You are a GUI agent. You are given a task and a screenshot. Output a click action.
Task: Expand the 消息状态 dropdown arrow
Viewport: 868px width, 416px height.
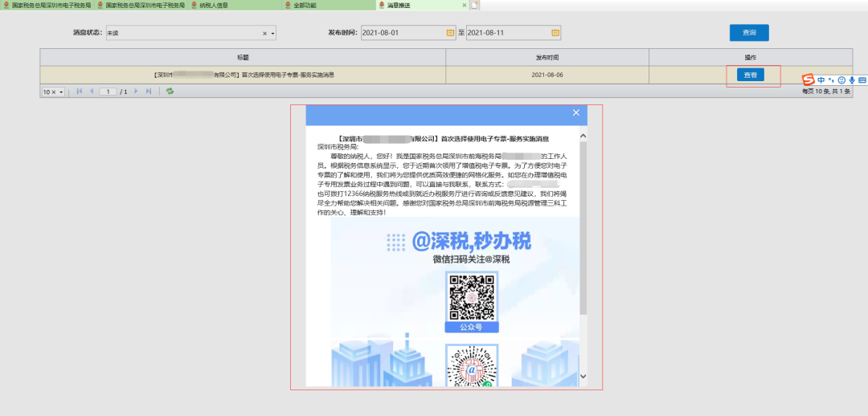(x=273, y=33)
